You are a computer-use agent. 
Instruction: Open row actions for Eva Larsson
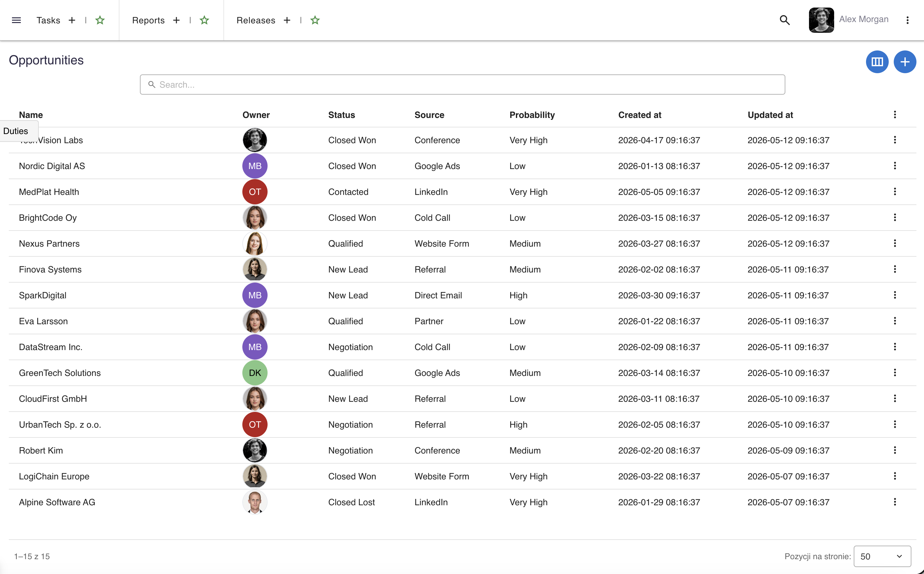click(x=895, y=321)
